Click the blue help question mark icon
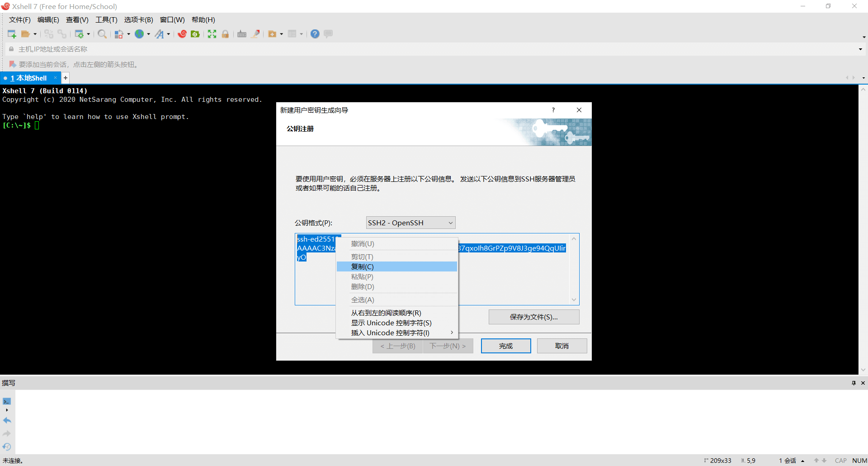This screenshot has width=868, height=466. (x=315, y=34)
